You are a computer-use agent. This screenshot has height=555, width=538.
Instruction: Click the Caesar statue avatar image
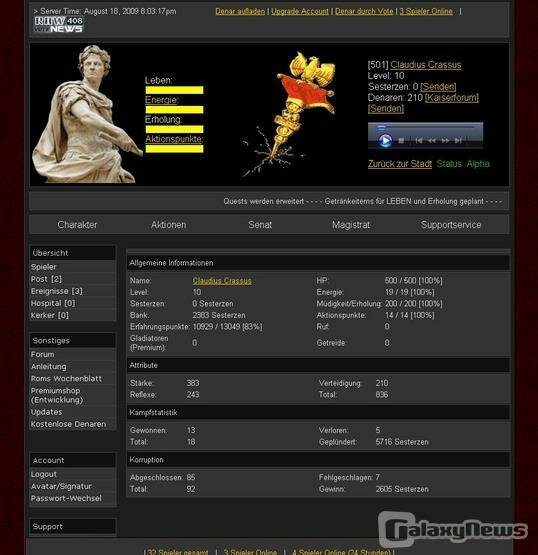(86, 114)
